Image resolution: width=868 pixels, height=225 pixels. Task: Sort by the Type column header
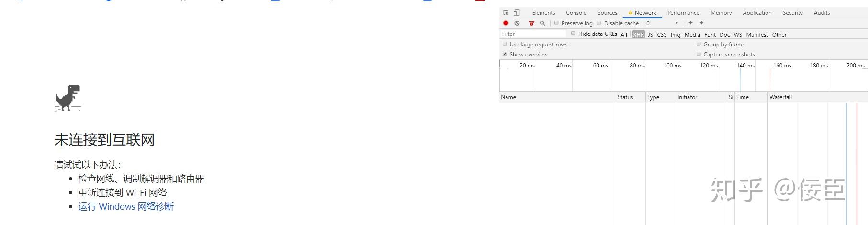click(x=660, y=97)
